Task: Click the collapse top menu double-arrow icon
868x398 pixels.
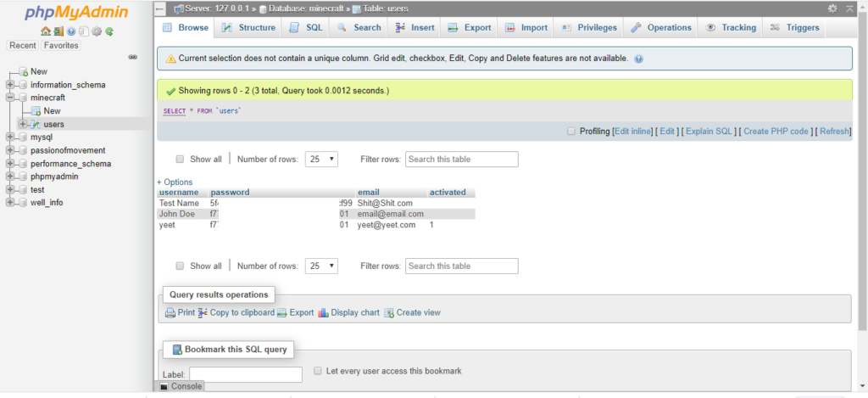Action: [x=850, y=8]
